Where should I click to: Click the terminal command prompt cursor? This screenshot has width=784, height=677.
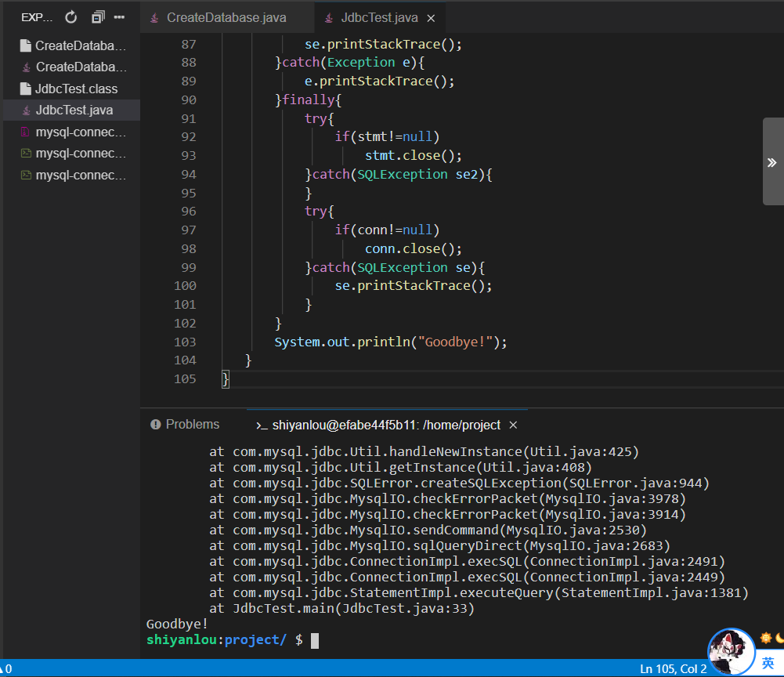315,640
